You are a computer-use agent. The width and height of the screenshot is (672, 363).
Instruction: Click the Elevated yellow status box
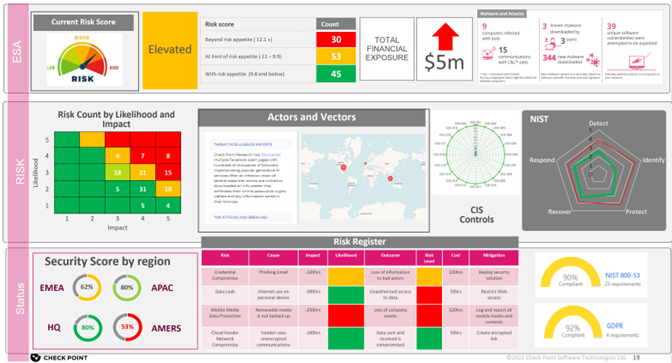click(170, 50)
